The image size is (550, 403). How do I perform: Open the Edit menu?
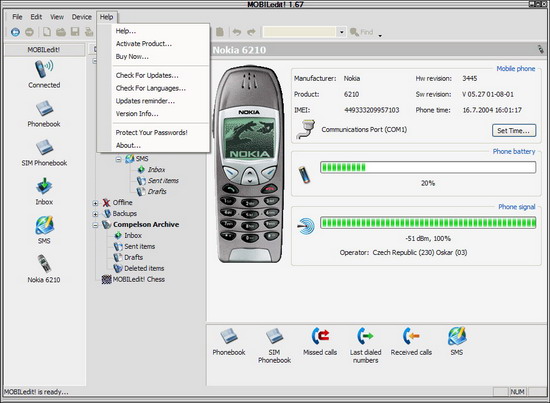[36, 17]
